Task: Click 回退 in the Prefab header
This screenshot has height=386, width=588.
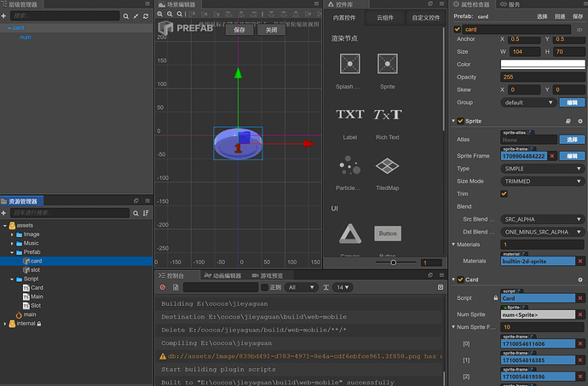Action: tap(560, 16)
